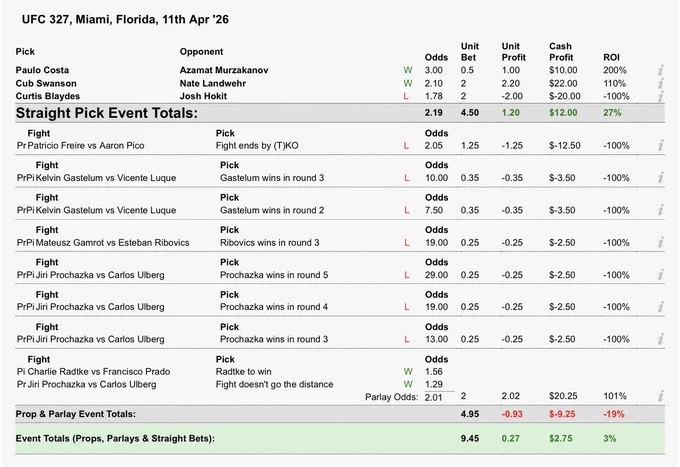Open info icon for Gastelum round 3 prop
The width and height of the screenshot is (680, 467).
coord(660,177)
